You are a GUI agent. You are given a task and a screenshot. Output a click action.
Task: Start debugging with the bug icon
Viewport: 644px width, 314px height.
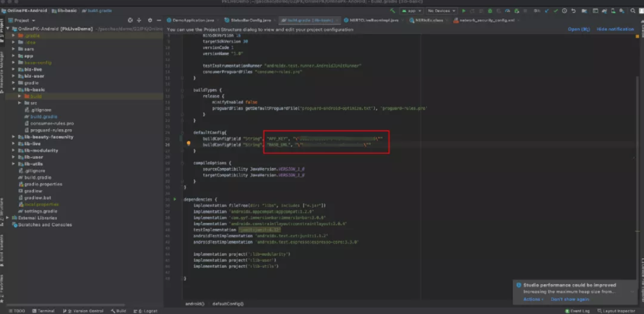(x=490, y=10)
